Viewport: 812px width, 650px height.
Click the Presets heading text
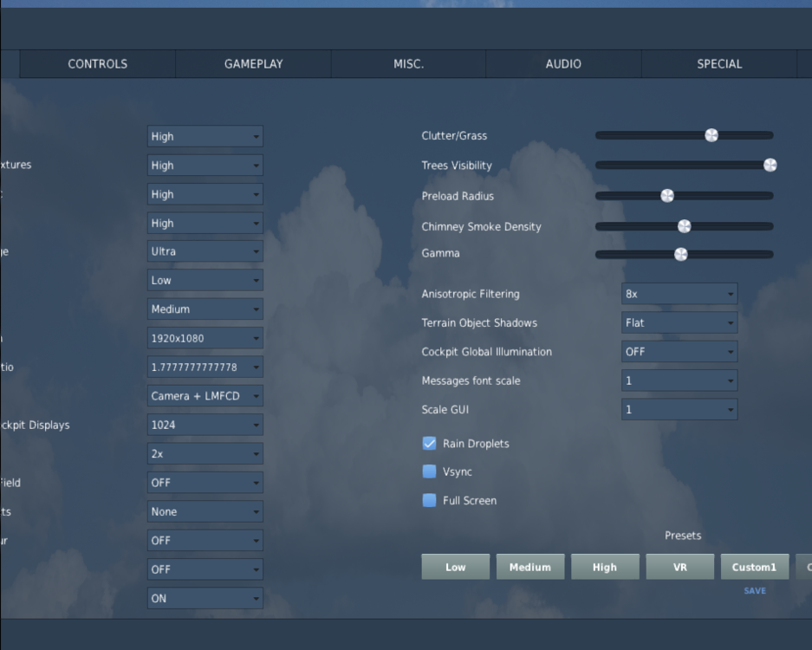683,536
